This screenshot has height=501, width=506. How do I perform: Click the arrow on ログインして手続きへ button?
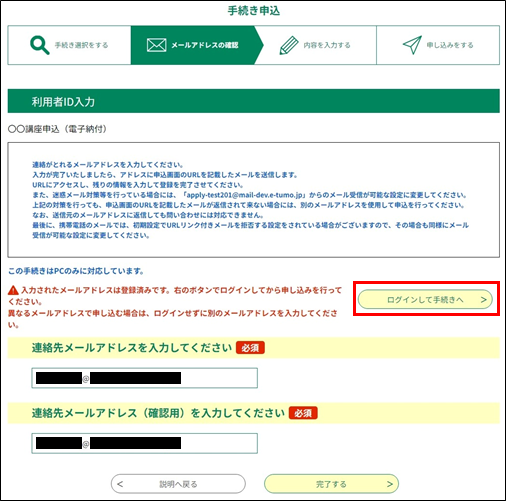coord(484,300)
